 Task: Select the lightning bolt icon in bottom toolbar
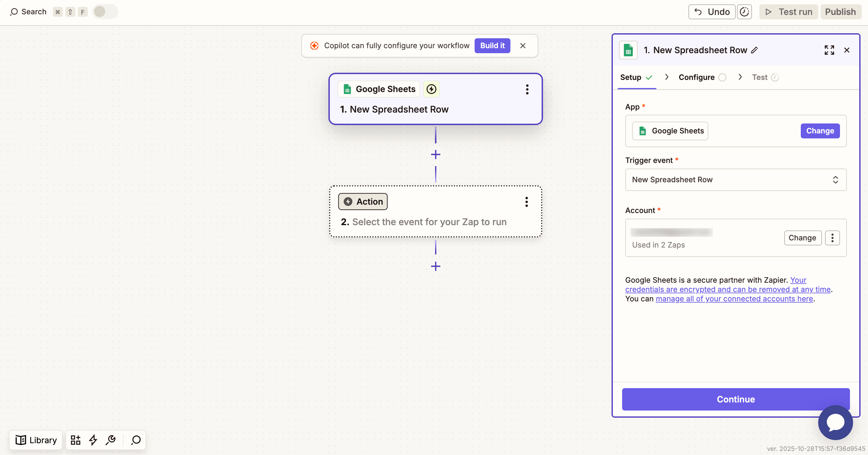pos(93,440)
